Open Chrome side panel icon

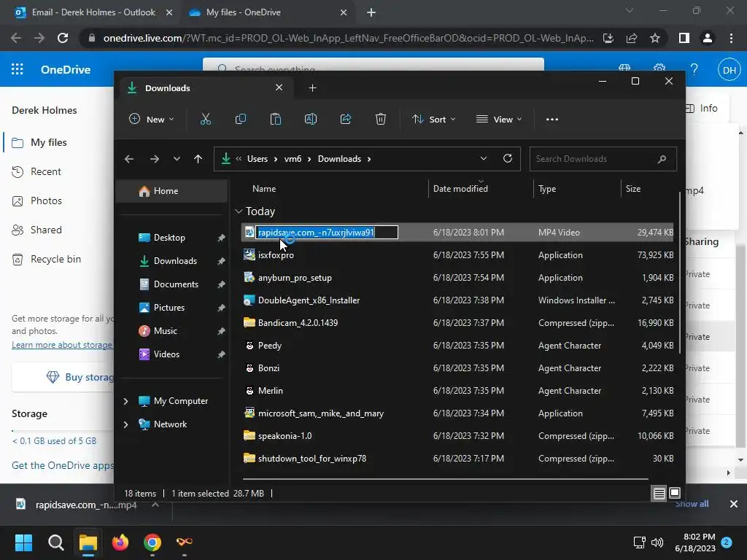684,38
